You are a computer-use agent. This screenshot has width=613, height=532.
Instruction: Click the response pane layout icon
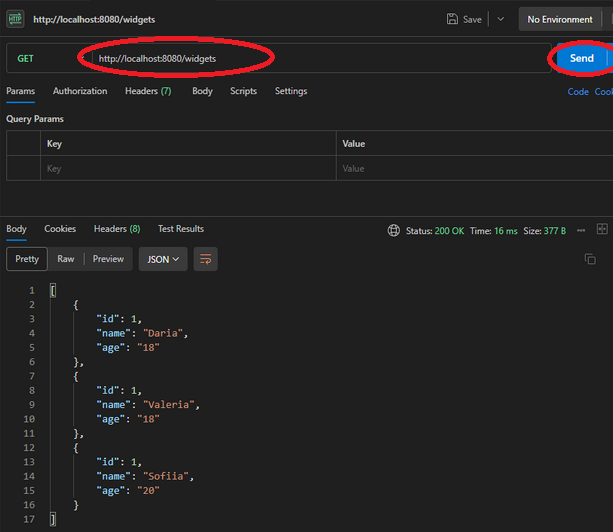pos(602,230)
